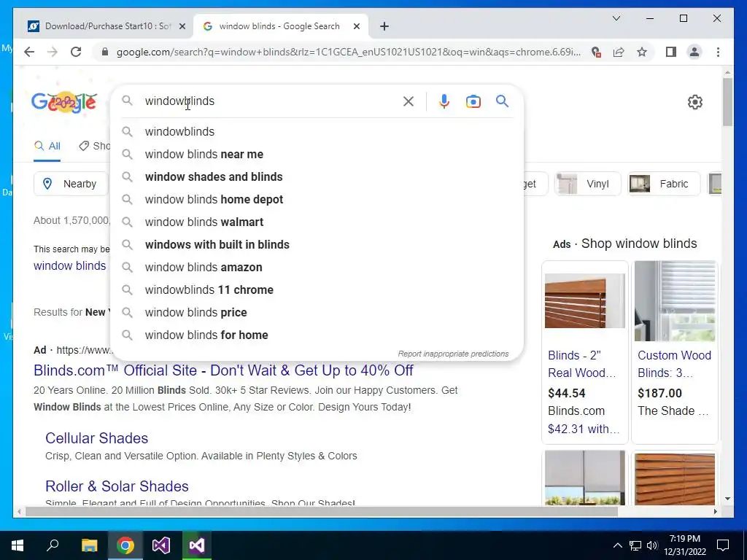Open notification center icon
Viewport: 747px width, 560px height.
point(723,545)
